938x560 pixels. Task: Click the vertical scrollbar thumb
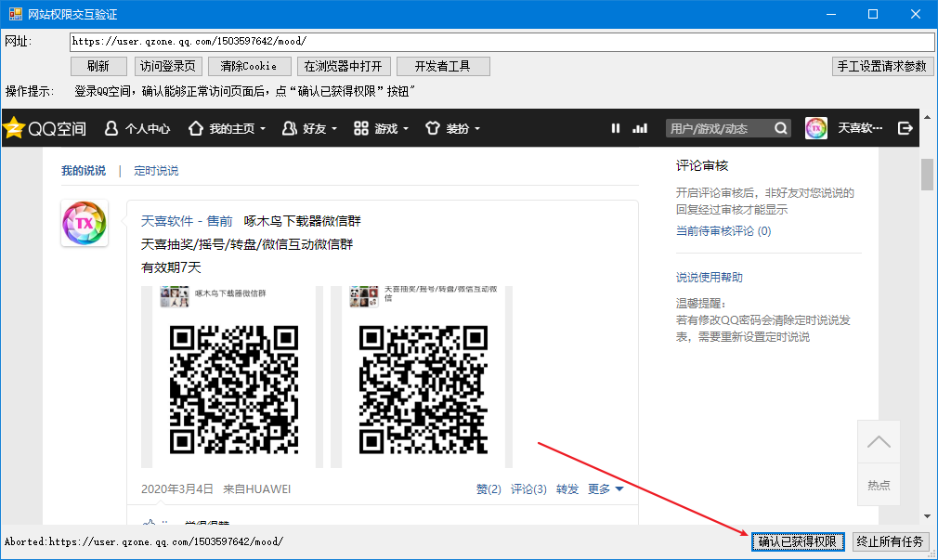927,174
